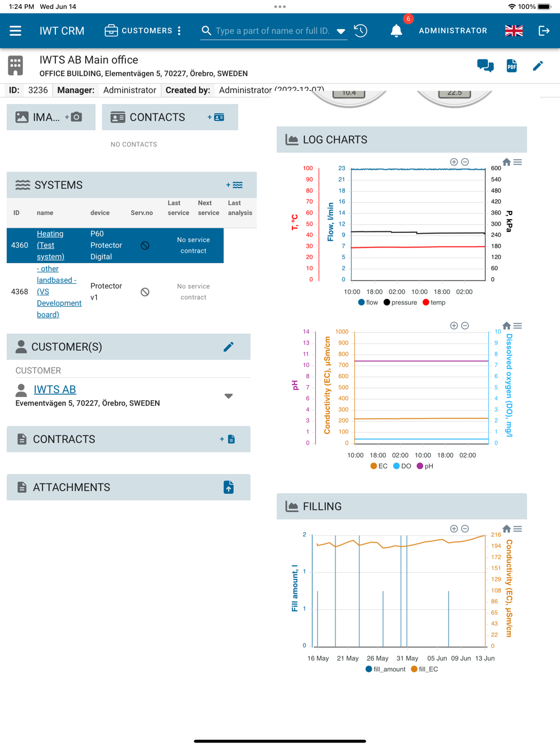The width and height of the screenshot is (560, 747).
Task: Zoom out on flow pressure chart
Action: 465,162
